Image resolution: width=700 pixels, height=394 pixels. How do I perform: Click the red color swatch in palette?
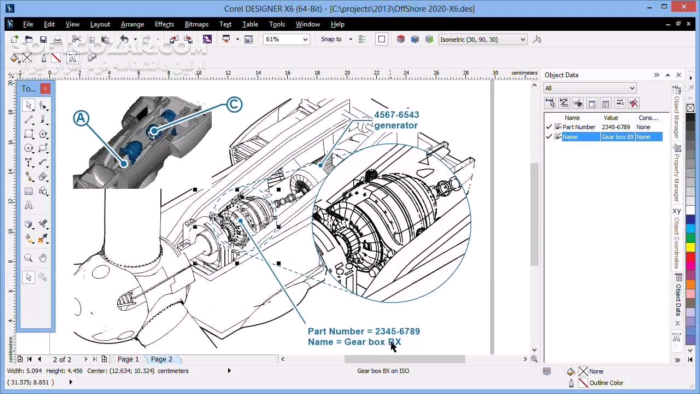691,256
